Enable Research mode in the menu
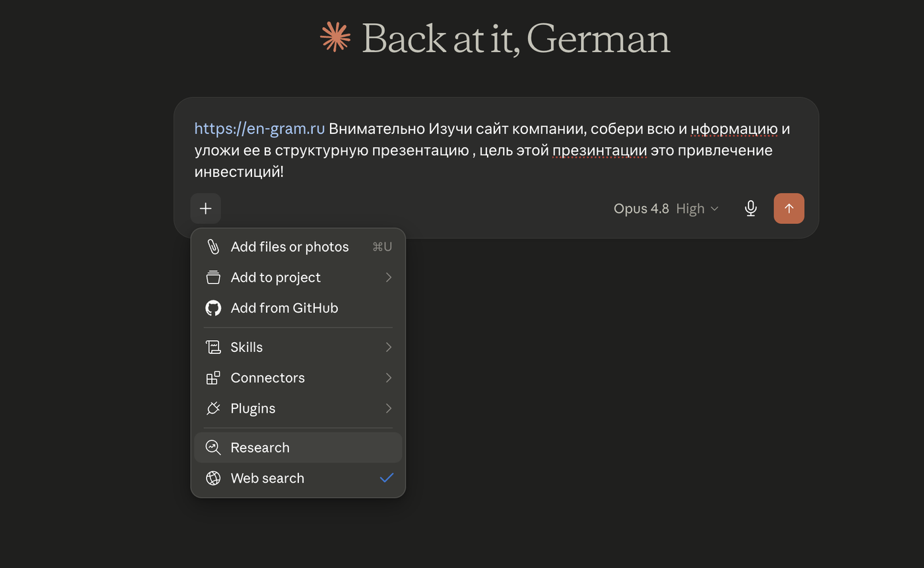This screenshot has height=568, width=924. (298, 448)
